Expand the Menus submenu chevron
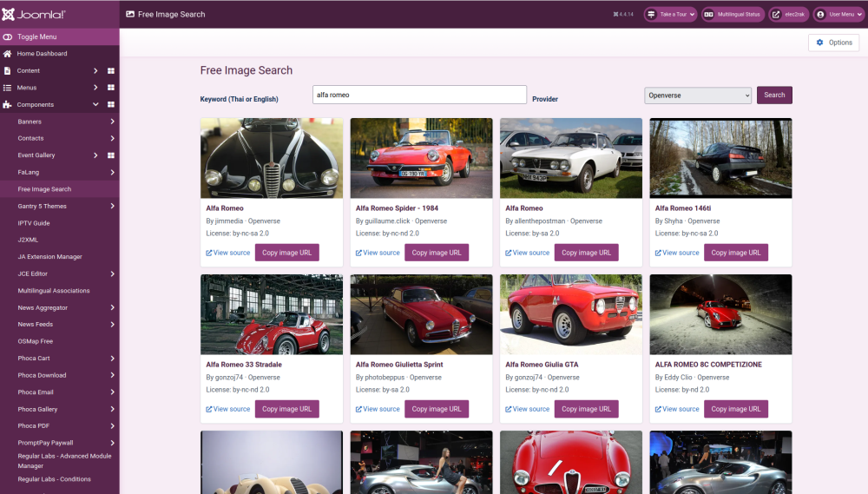This screenshot has height=494, width=868. 95,88
